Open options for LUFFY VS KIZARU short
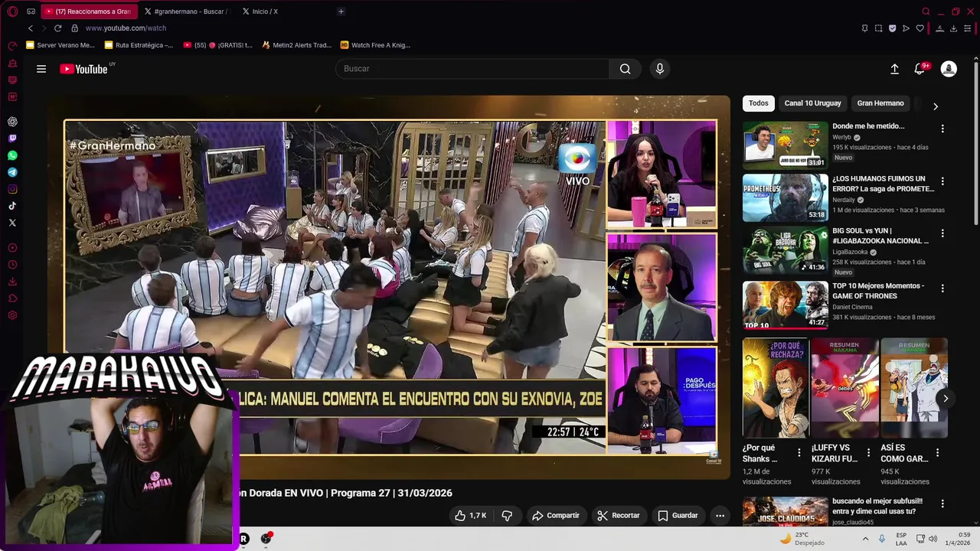 pyautogui.click(x=868, y=453)
